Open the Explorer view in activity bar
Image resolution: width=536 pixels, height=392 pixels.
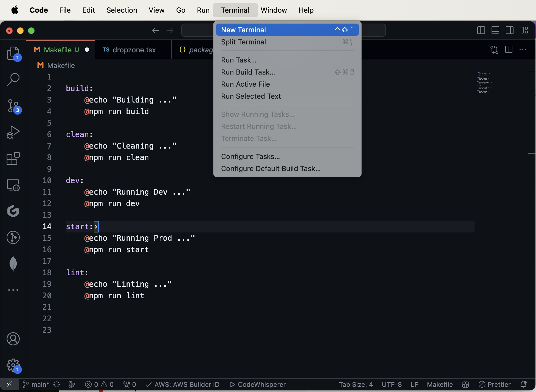pyautogui.click(x=13, y=53)
